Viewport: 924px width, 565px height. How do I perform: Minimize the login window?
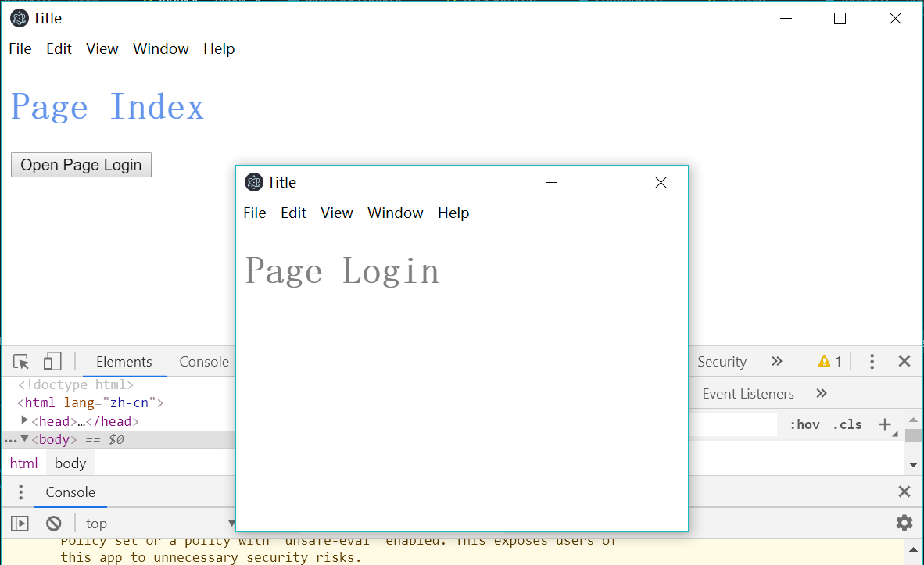tap(552, 183)
